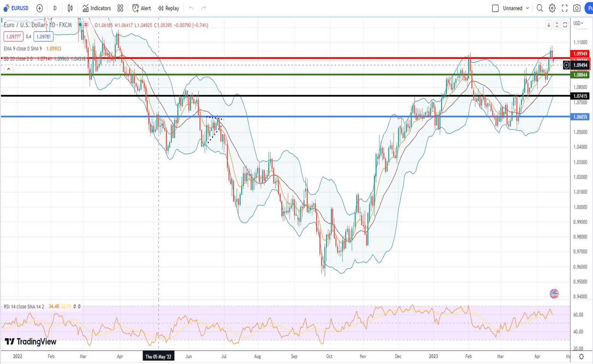Open the symbol search magnifier
The image size is (593, 364).
pos(540,8)
